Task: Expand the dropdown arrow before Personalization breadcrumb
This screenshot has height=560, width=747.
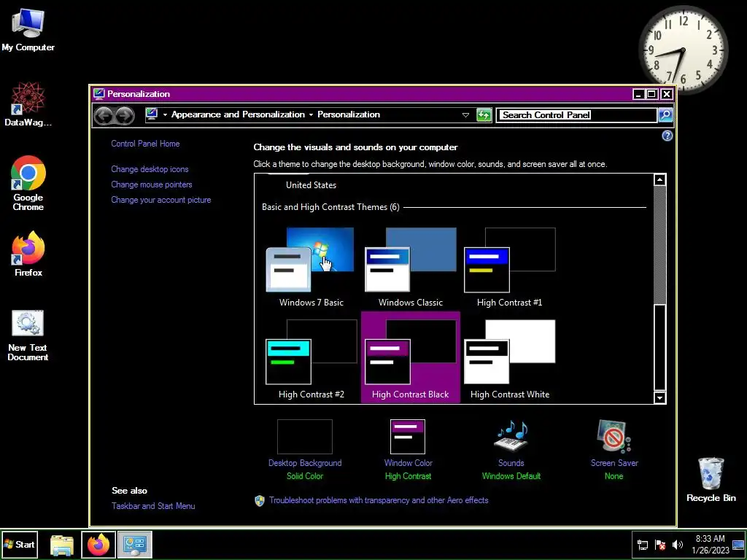Action: tap(311, 114)
